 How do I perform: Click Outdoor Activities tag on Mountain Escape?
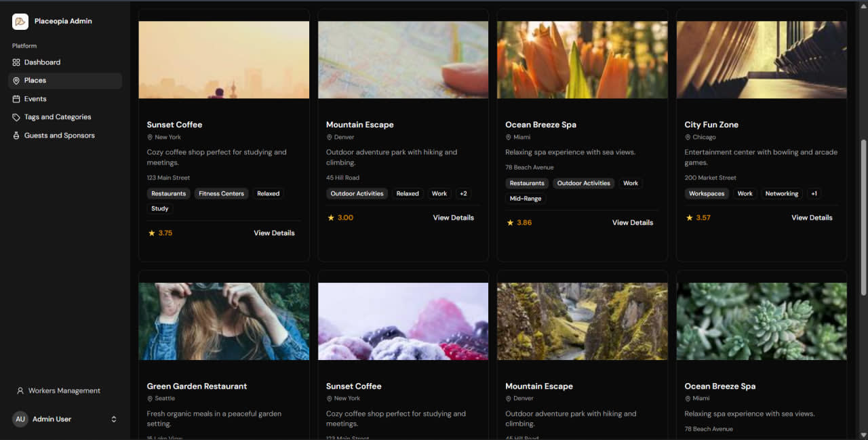[357, 194]
